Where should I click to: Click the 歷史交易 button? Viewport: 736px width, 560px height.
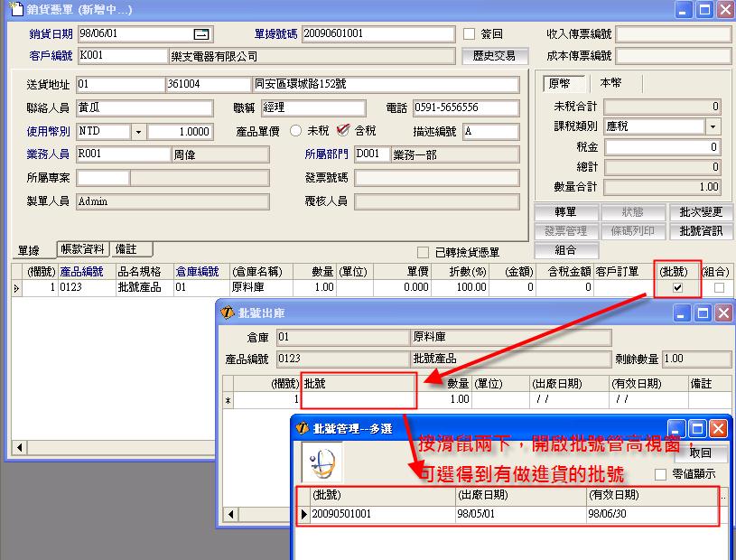click(x=494, y=56)
